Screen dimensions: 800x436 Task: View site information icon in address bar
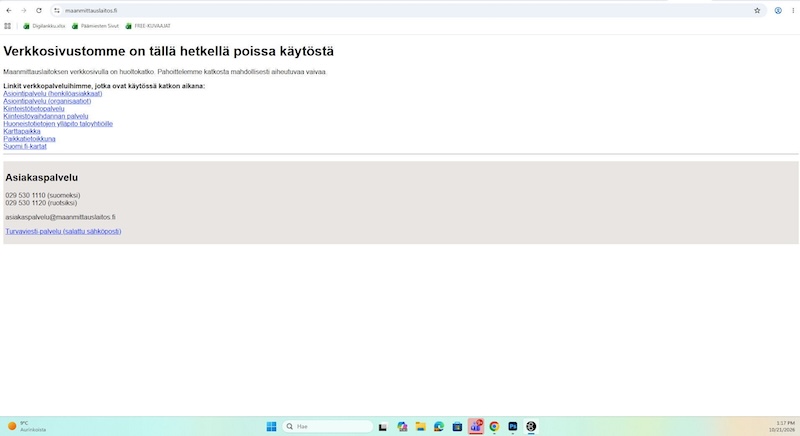point(57,10)
